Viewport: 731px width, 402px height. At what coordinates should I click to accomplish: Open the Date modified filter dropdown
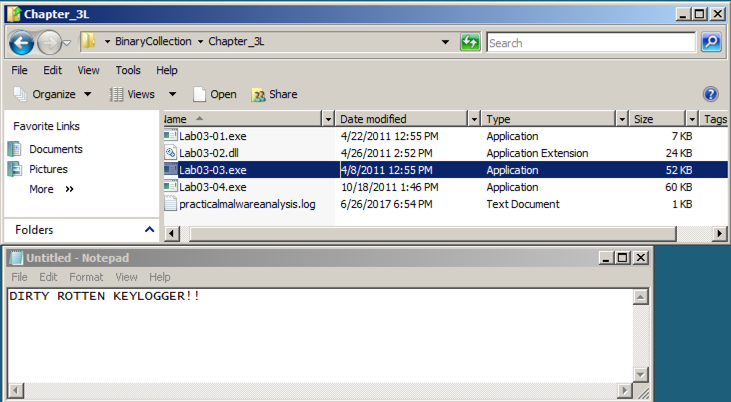tap(474, 119)
